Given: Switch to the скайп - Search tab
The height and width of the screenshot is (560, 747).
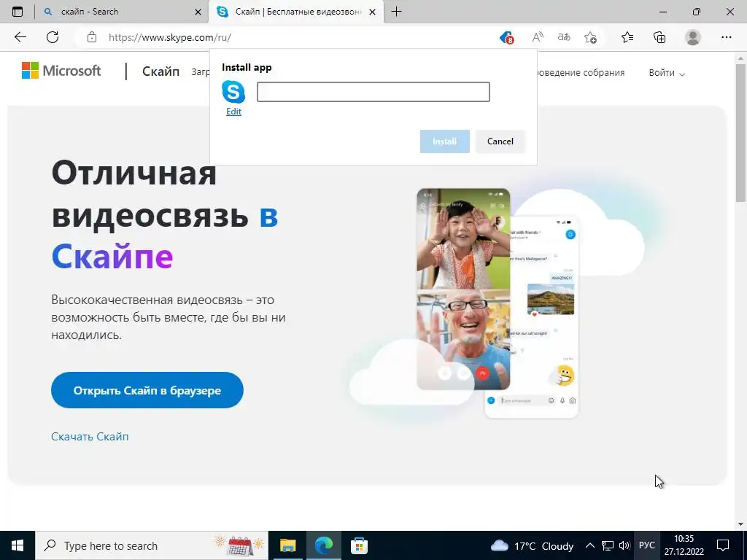Looking at the screenshot, I should tap(122, 12).
